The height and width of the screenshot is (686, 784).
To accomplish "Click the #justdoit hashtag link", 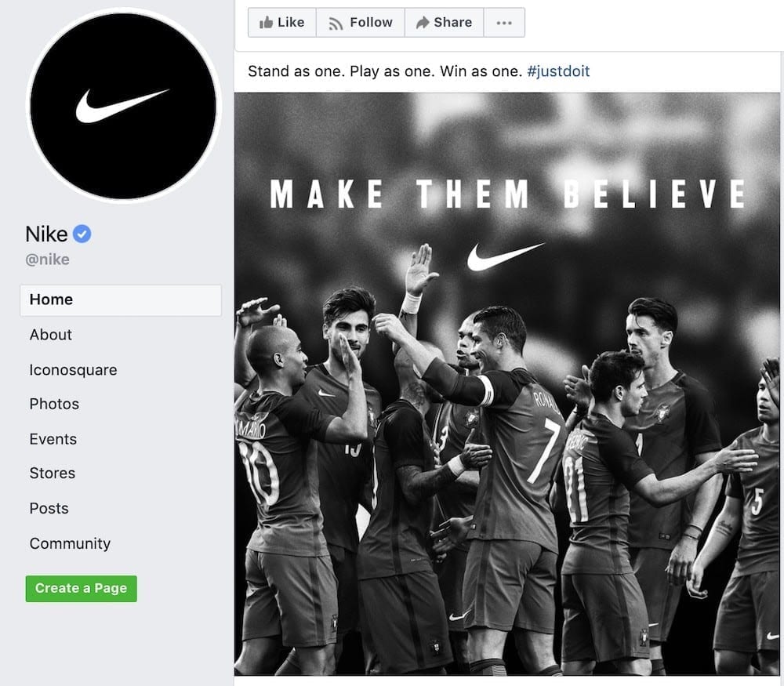I will click(558, 71).
